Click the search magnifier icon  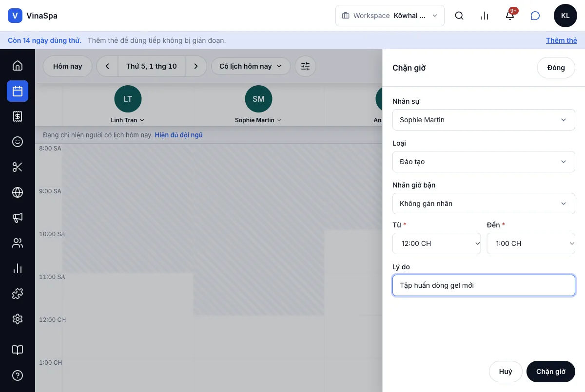tap(459, 16)
